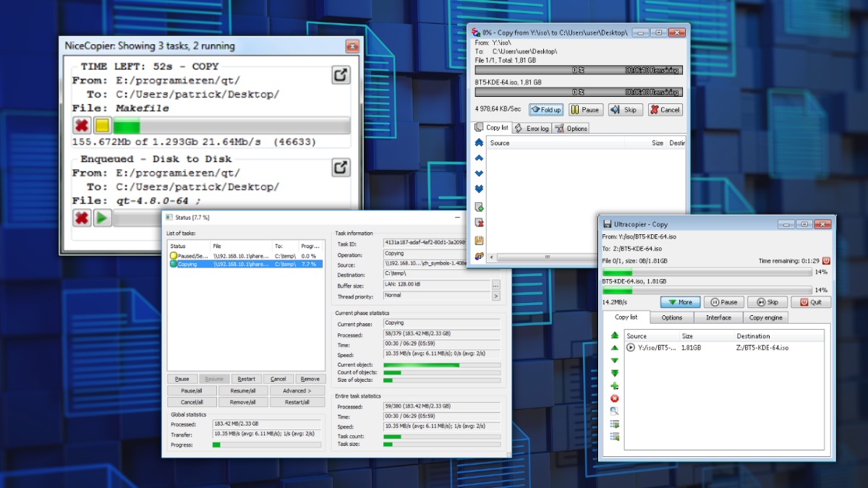Click Restart/all in the Status window
This screenshot has height=488, width=868.
click(x=297, y=402)
